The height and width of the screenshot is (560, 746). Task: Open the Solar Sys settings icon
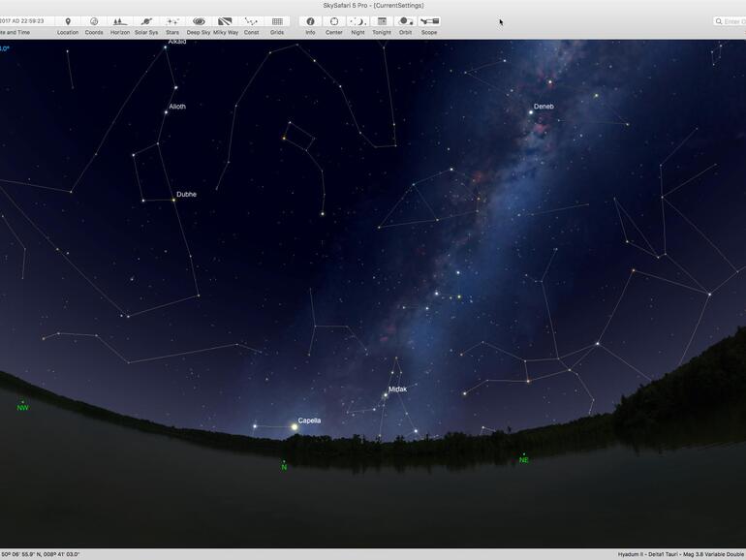click(146, 21)
